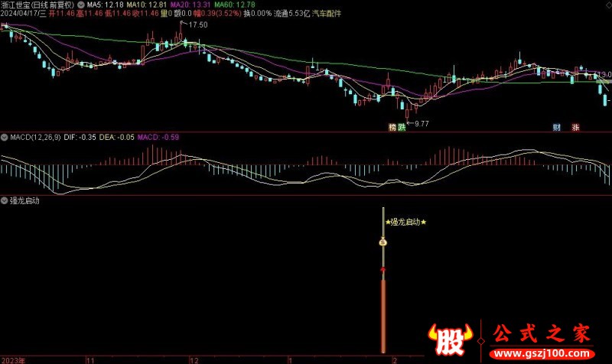This screenshot has height=364, width=612.
Task: Click the 财 marker icon
Action: click(x=557, y=127)
